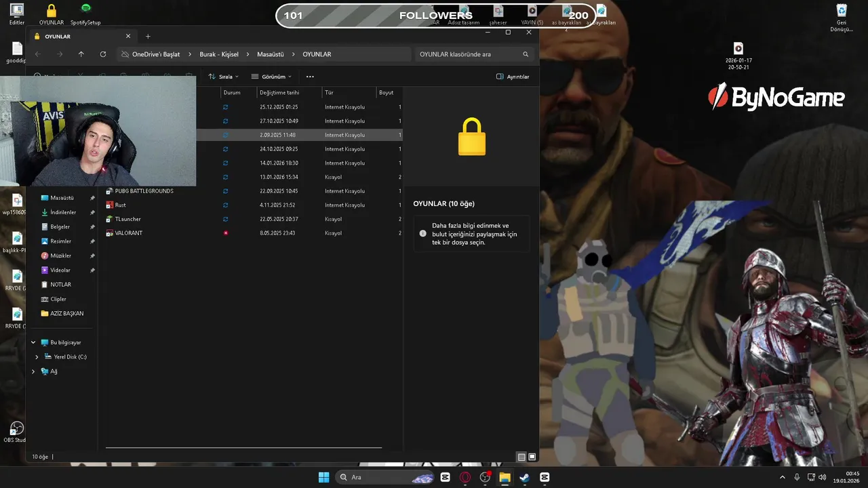Click Rust's sync status icon
The height and width of the screenshot is (488, 868).
226,205
